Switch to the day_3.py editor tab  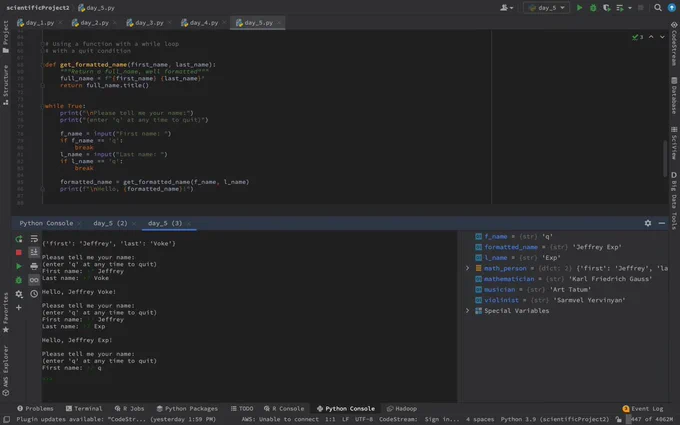click(x=149, y=23)
